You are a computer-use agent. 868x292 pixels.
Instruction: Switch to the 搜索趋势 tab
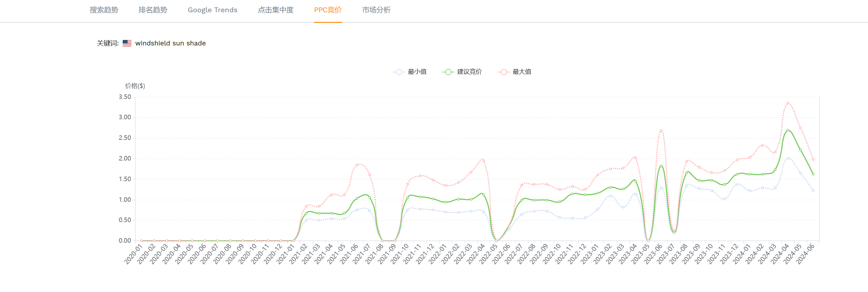coord(104,10)
